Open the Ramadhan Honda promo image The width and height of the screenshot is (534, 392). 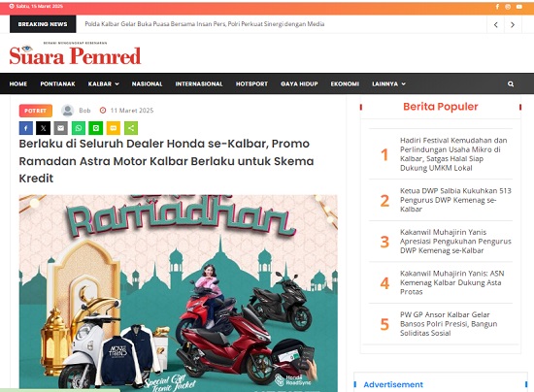click(178, 293)
